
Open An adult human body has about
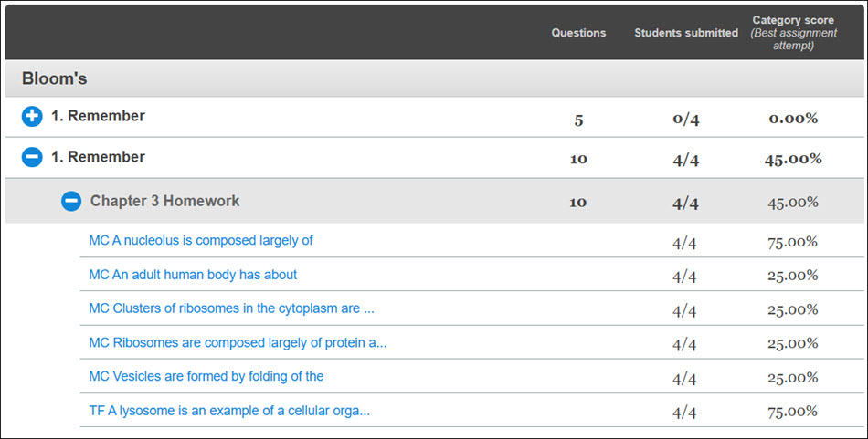tap(193, 275)
